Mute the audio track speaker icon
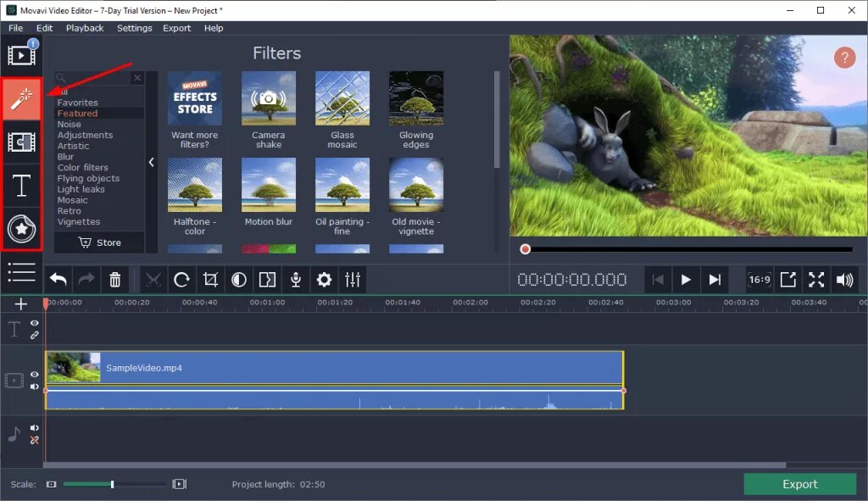This screenshot has width=868, height=501. (35, 428)
